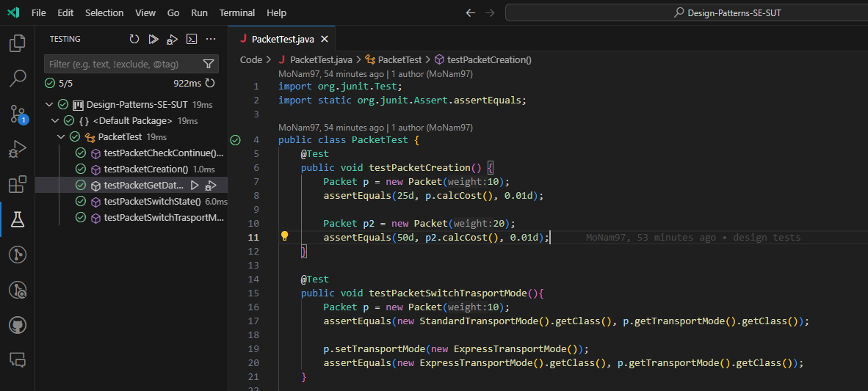
Task: Click the filter funnel icon
Action: (x=209, y=64)
